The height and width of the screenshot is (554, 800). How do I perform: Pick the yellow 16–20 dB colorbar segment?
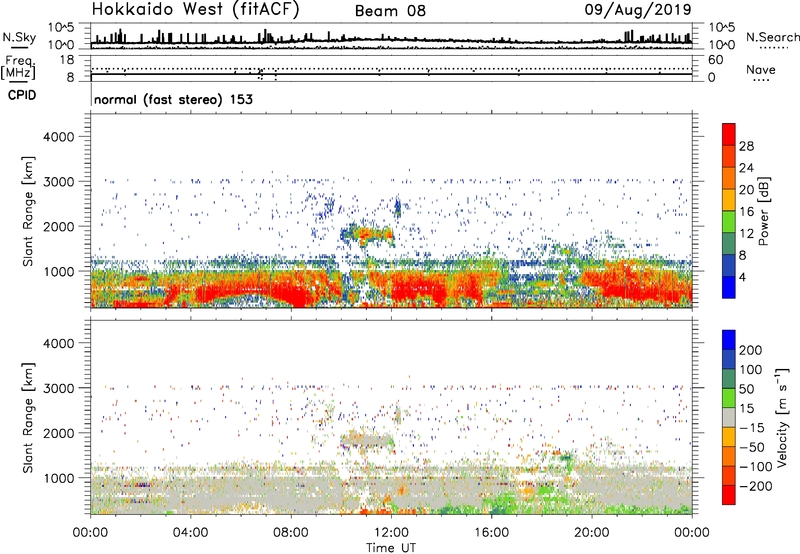[729, 200]
